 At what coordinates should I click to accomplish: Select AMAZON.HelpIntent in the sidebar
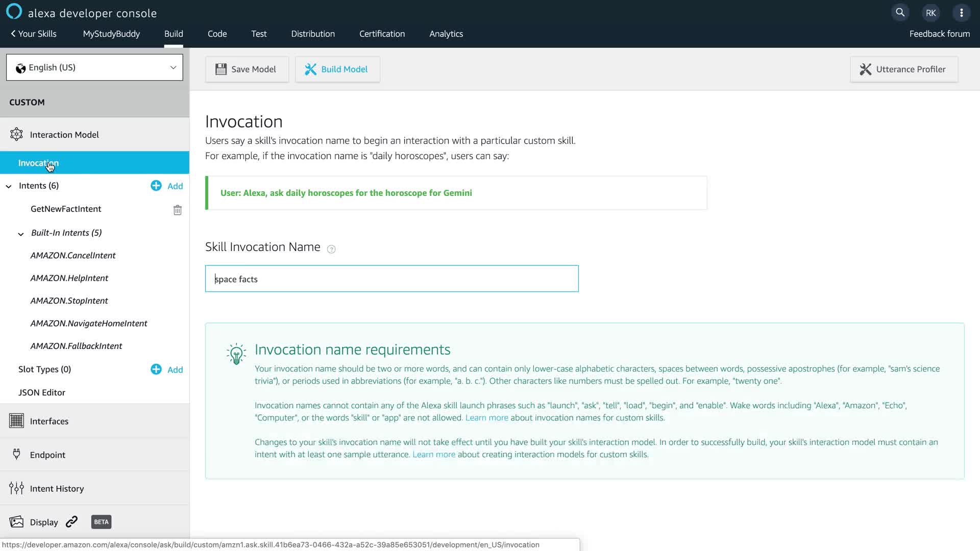[69, 278]
